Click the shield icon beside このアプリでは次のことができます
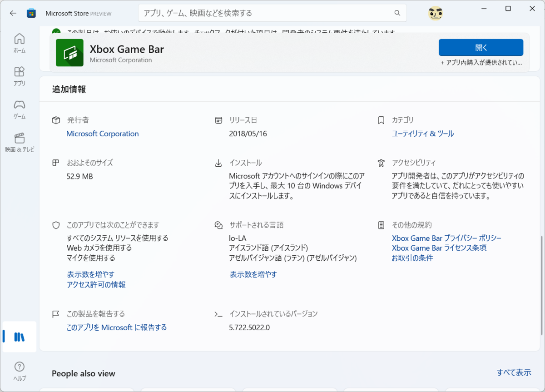Viewport: 545px width, 392px height. 56,225
